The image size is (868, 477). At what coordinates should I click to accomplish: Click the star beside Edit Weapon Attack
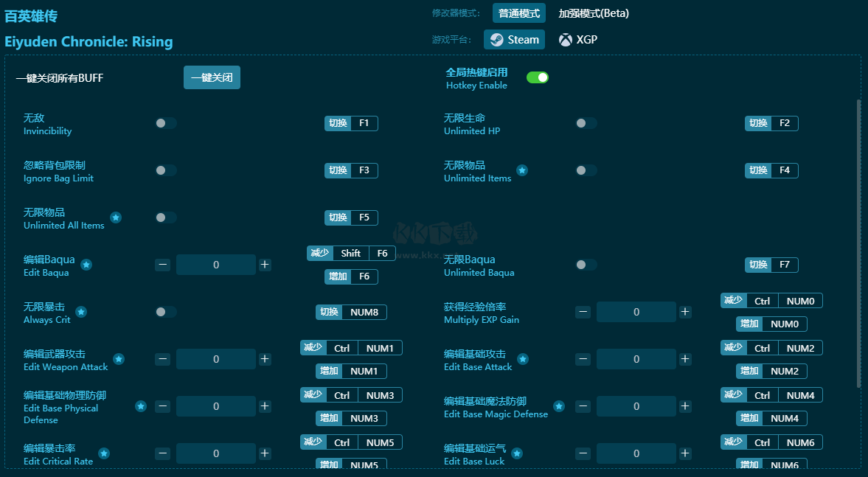click(x=119, y=359)
